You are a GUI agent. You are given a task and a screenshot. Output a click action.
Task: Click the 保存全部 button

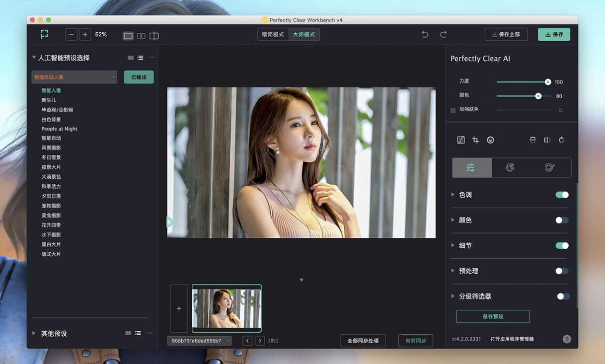pos(506,34)
